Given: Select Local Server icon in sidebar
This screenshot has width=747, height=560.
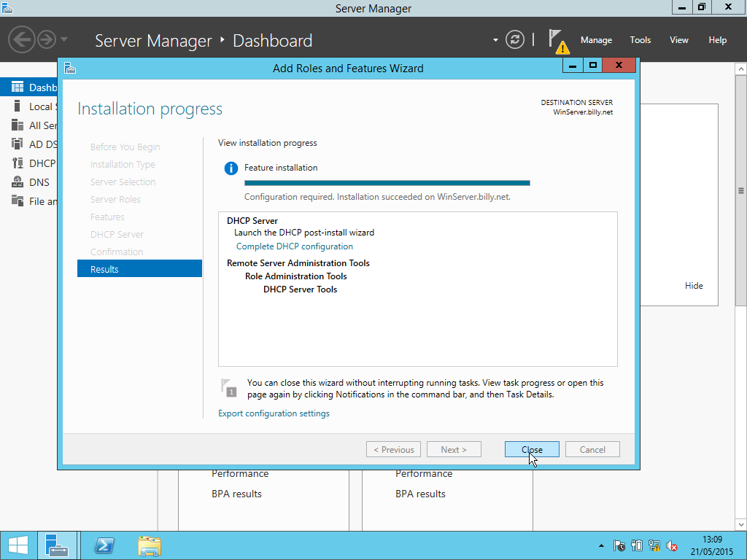Looking at the screenshot, I should click(x=18, y=106).
